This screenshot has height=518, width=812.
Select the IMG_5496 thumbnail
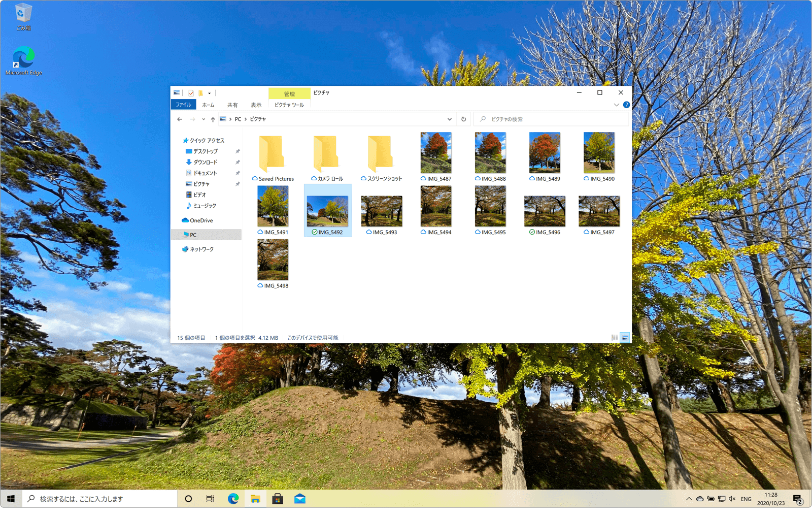[545, 211]
